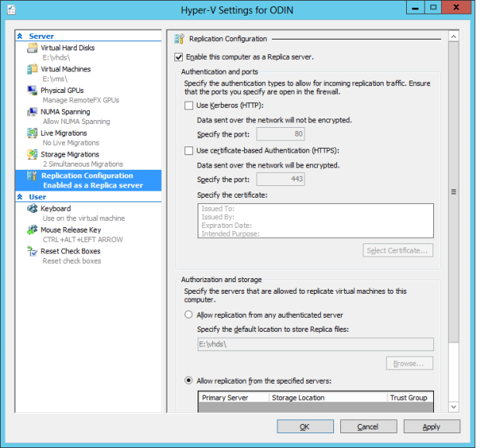Click the scrollbar down arrow
This screenshot has width=496, height=448.
(453, 407)
